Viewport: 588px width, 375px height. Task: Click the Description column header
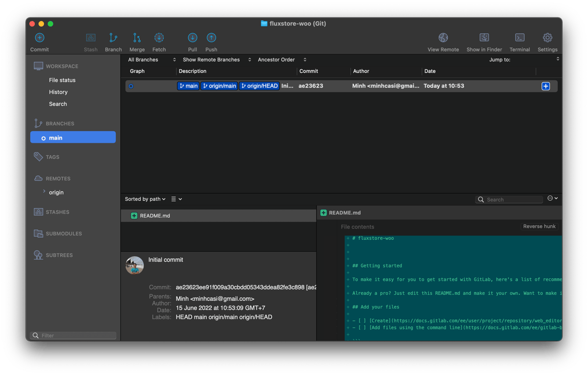click(193, 71)
